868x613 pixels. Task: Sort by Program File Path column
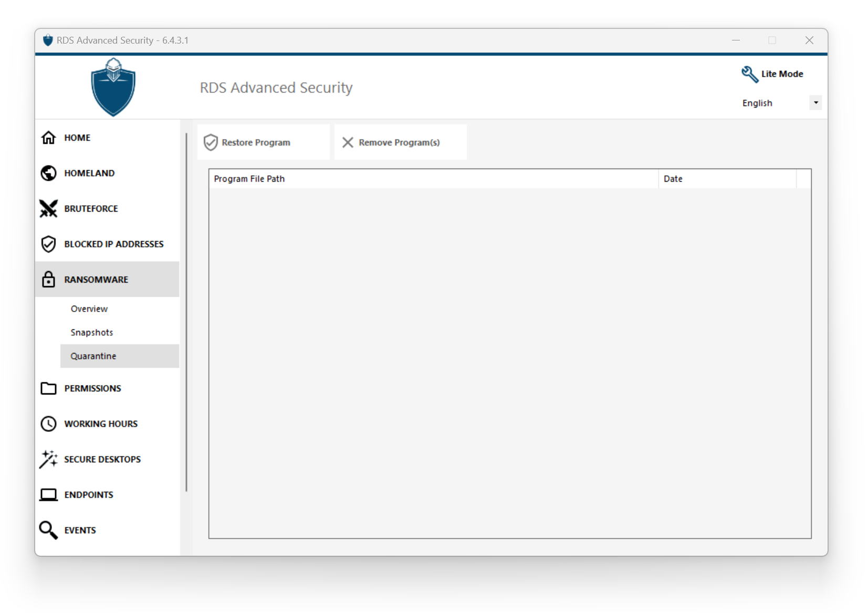[434, 179]
